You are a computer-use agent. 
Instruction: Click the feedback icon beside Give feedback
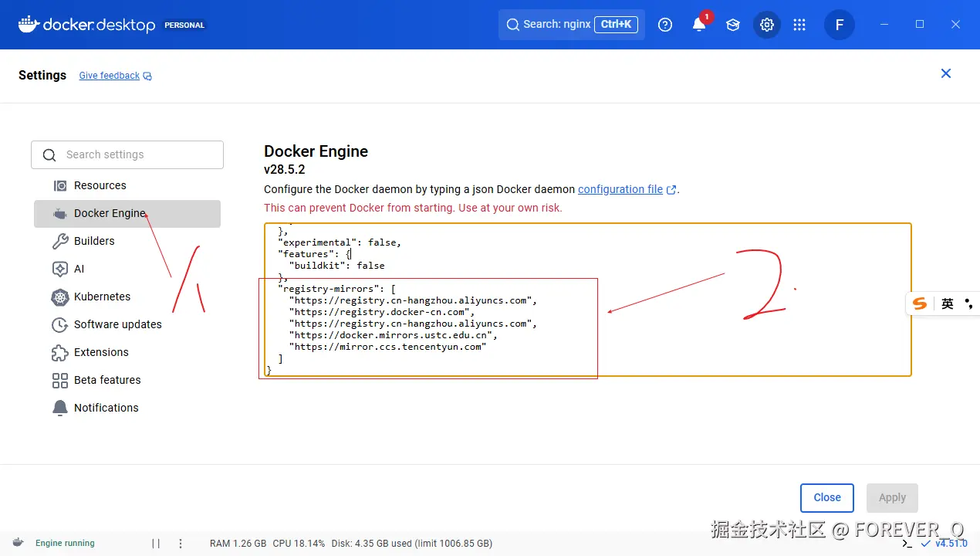click(x=147, y=76)
